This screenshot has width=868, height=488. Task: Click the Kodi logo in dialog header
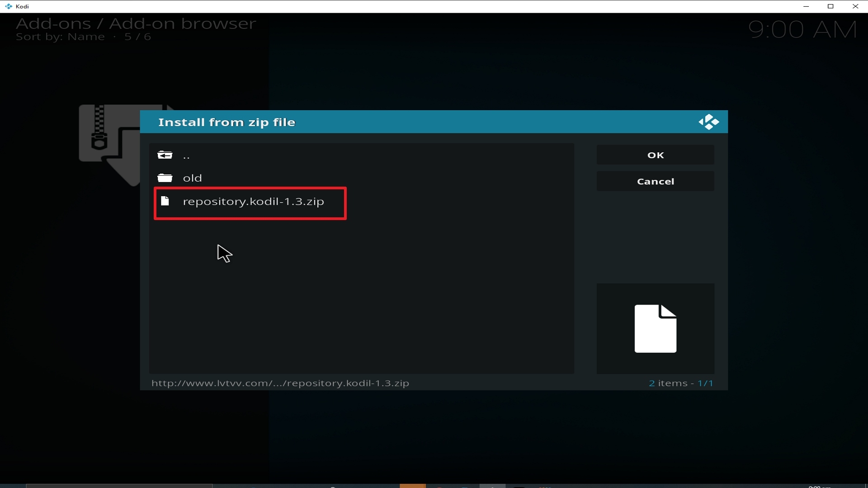tap(708, 122)
